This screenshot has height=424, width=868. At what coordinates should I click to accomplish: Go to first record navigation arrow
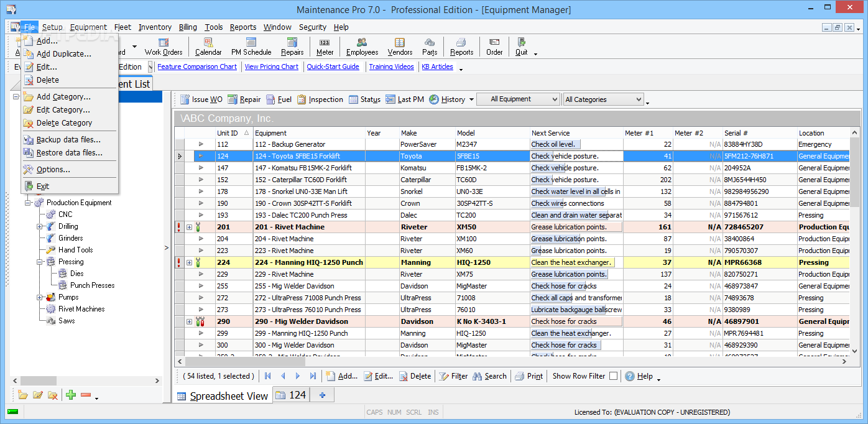pyautogui.click(x=268, y=376)
